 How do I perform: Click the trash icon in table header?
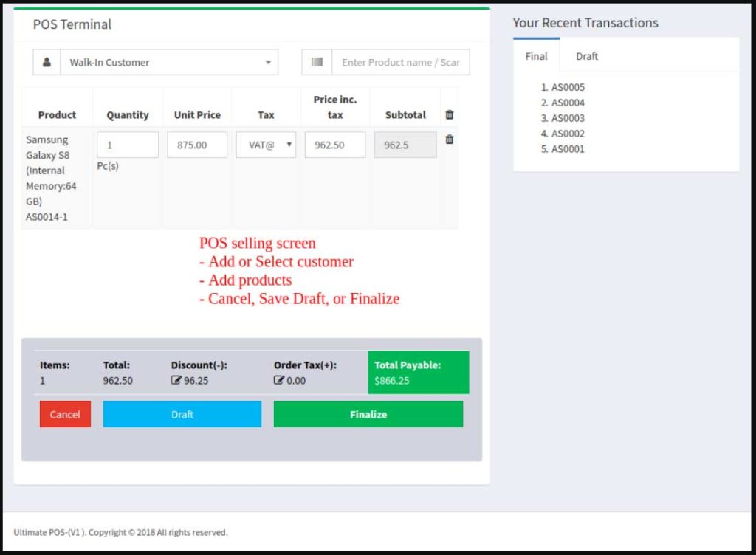coord(450,114)
